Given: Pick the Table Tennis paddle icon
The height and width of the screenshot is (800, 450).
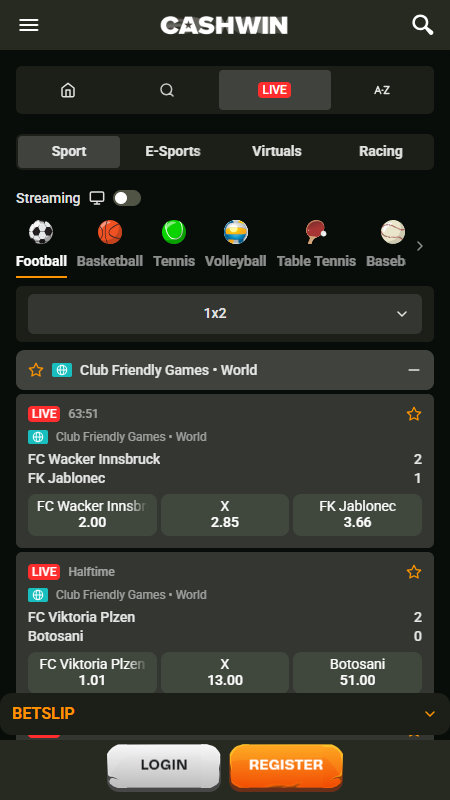Looking at the screenshot, I should pos(316,232).
